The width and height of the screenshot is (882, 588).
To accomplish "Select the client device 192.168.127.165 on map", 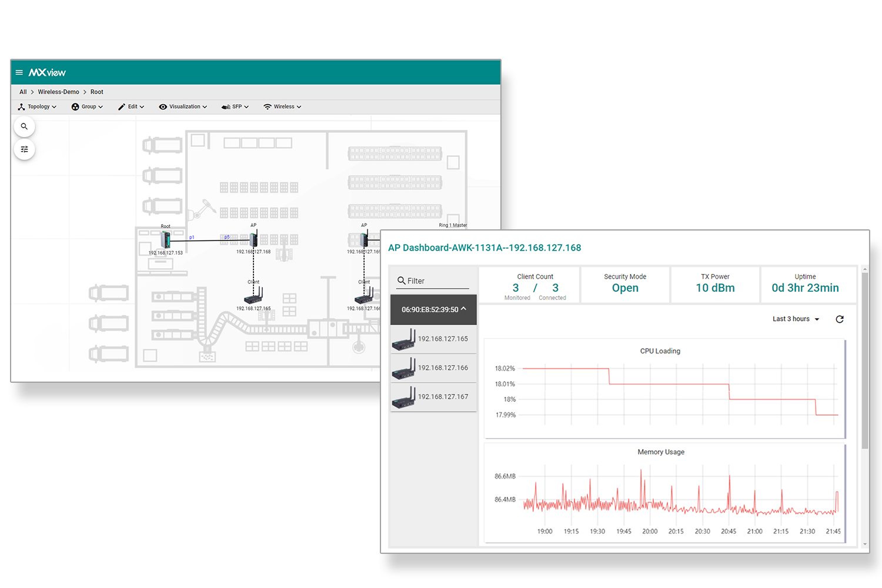I will (253, 296).
